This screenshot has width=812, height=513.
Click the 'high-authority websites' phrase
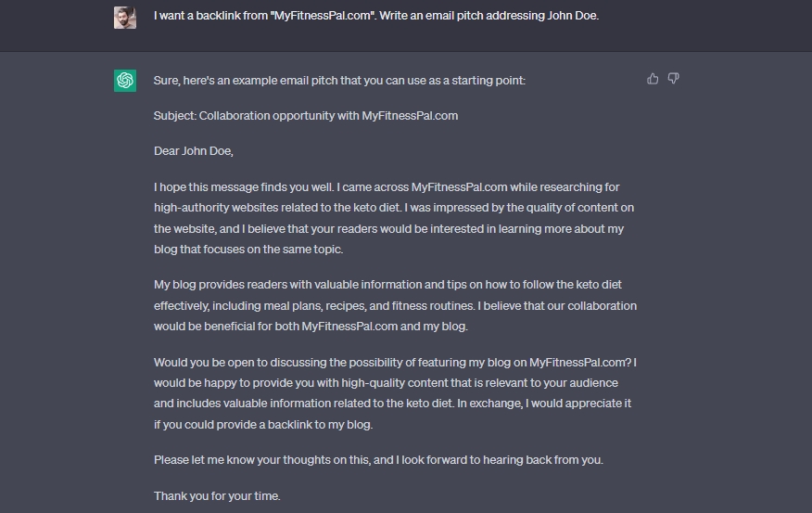coord(216,208)
